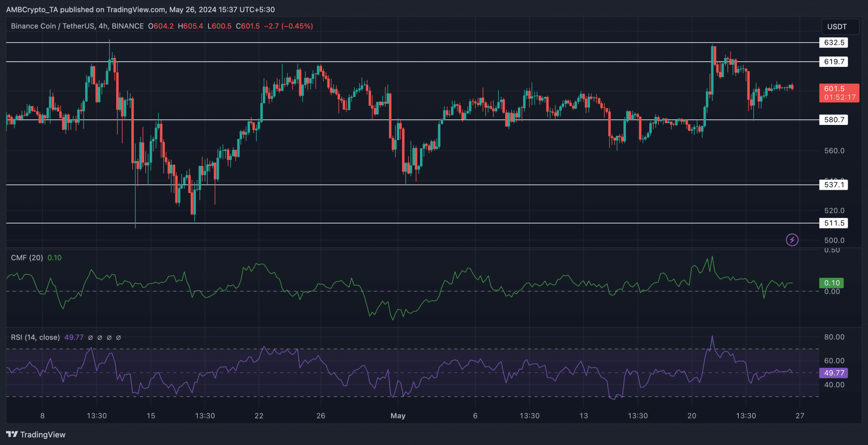Click the CMF 0.00 axis label
This screenshot has width=868, height=445.
[832, 292]
